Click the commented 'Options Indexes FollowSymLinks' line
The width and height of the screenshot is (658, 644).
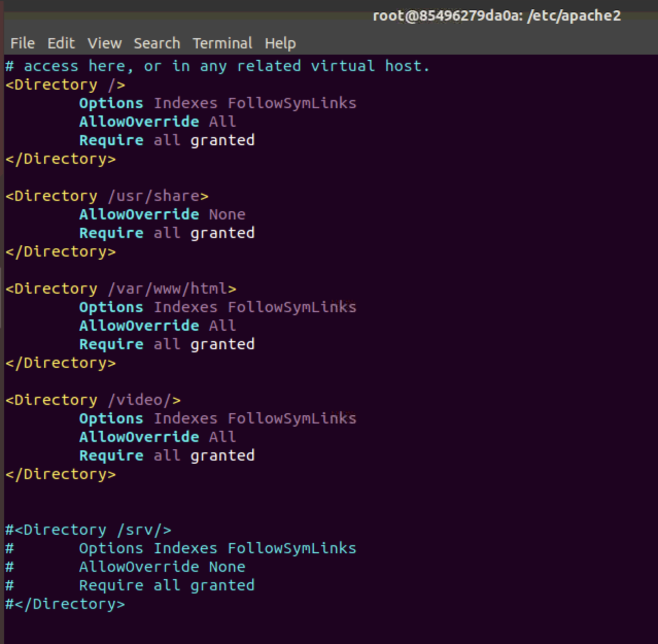(x=218, y=549)
